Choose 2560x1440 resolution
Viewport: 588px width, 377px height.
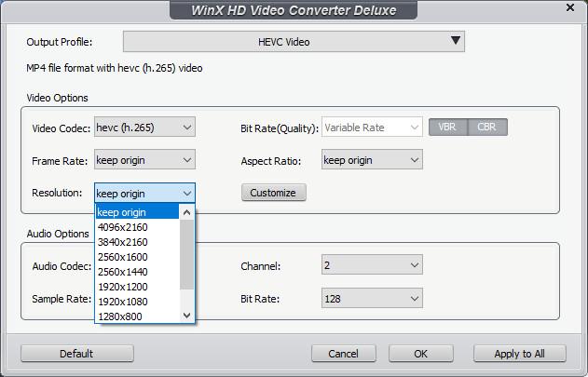point(137,272)
